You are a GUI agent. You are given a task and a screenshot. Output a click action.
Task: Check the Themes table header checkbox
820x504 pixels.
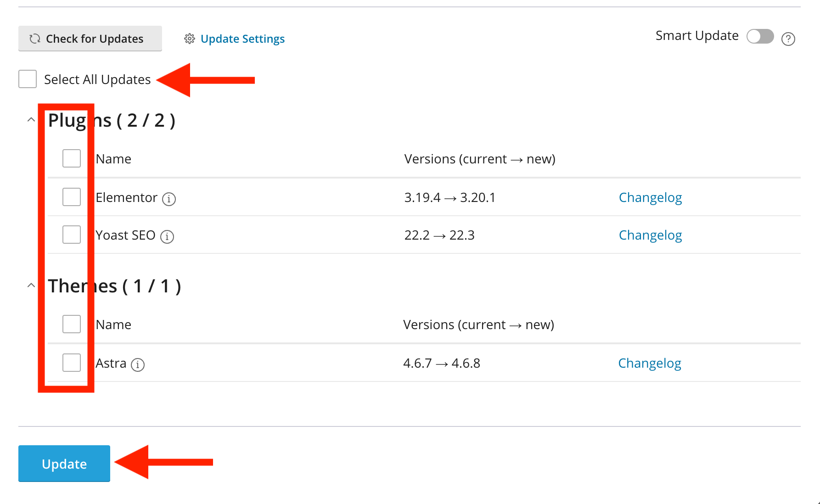(72, 324)
